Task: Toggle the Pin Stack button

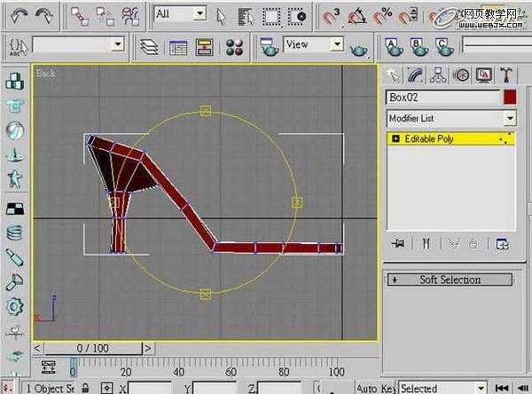Action: pyautogui.click(x=397, y=243)
